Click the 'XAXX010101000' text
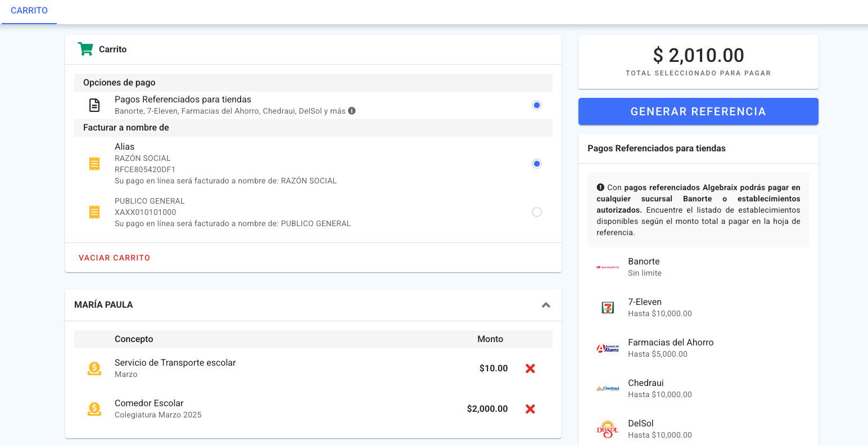The image size is (868, 445). click(146, 212)
